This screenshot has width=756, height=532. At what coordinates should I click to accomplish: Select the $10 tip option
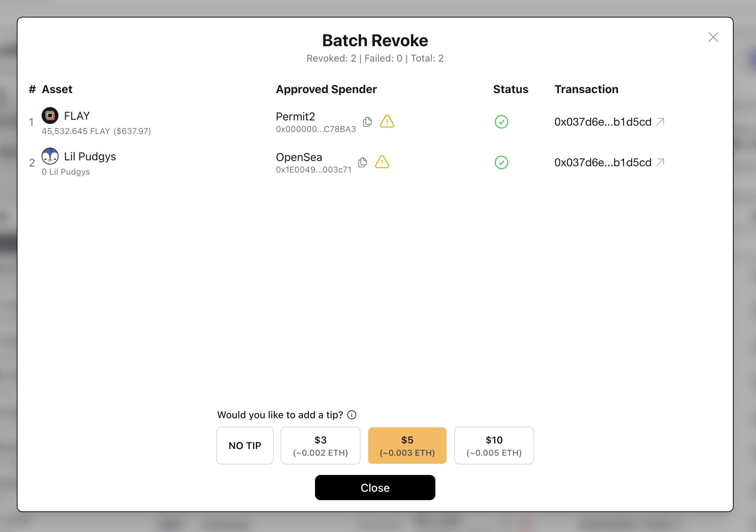(x=494, y=445)
